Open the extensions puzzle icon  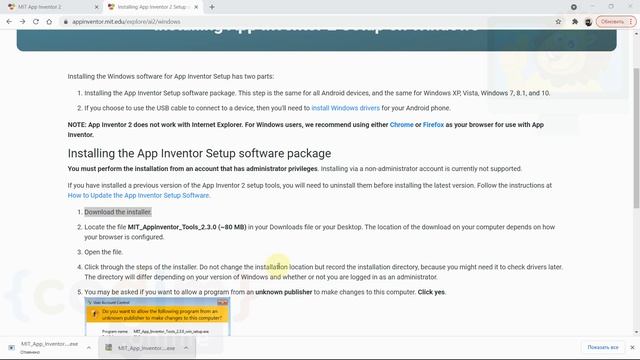point(575,22)
